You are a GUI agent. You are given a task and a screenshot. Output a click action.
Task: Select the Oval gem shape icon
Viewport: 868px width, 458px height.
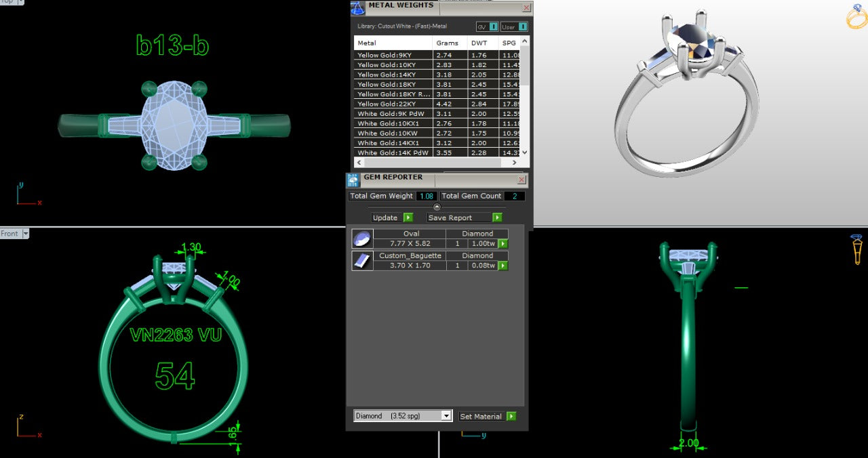(x=362, y=238)
